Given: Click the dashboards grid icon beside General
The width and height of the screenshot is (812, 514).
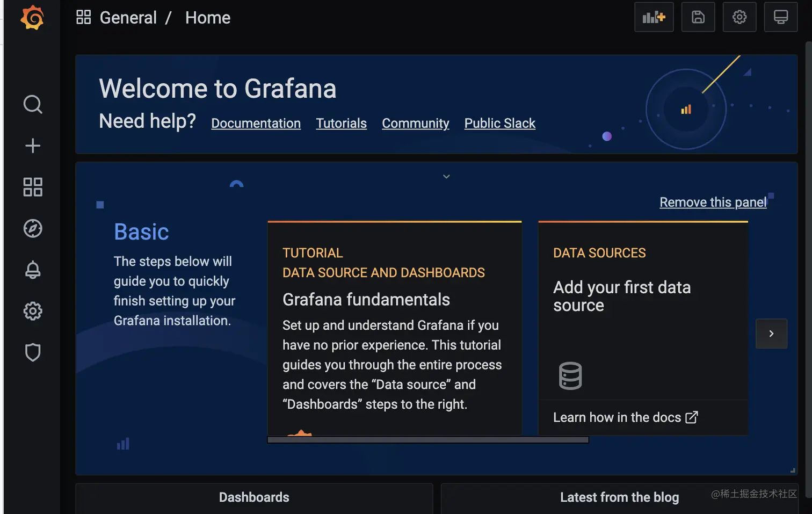Looking at the screenshot, I should coord(83,17).
